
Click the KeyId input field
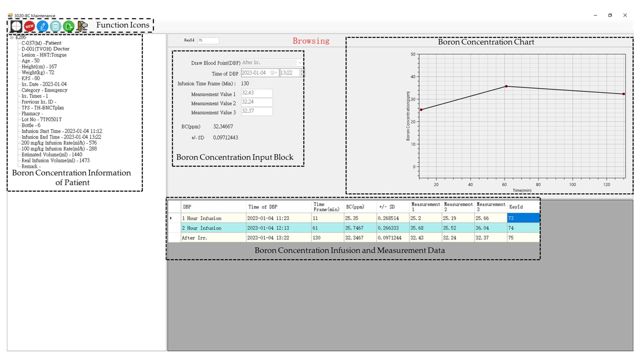(x=208, y=40)
